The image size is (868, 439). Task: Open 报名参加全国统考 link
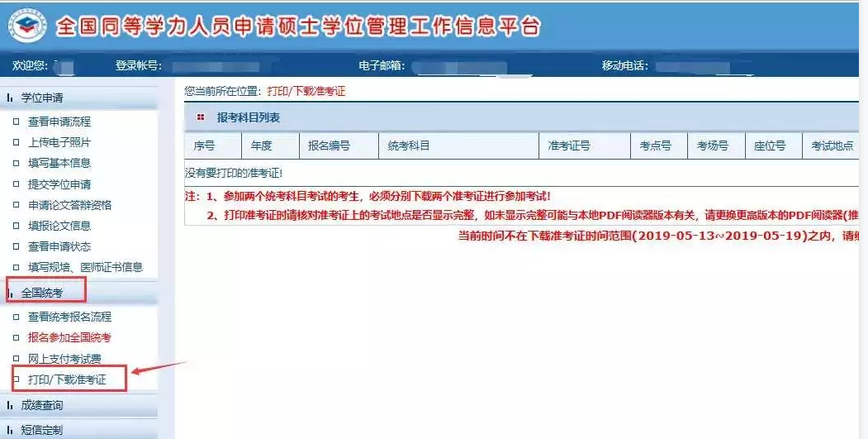(x=69, y=337)
